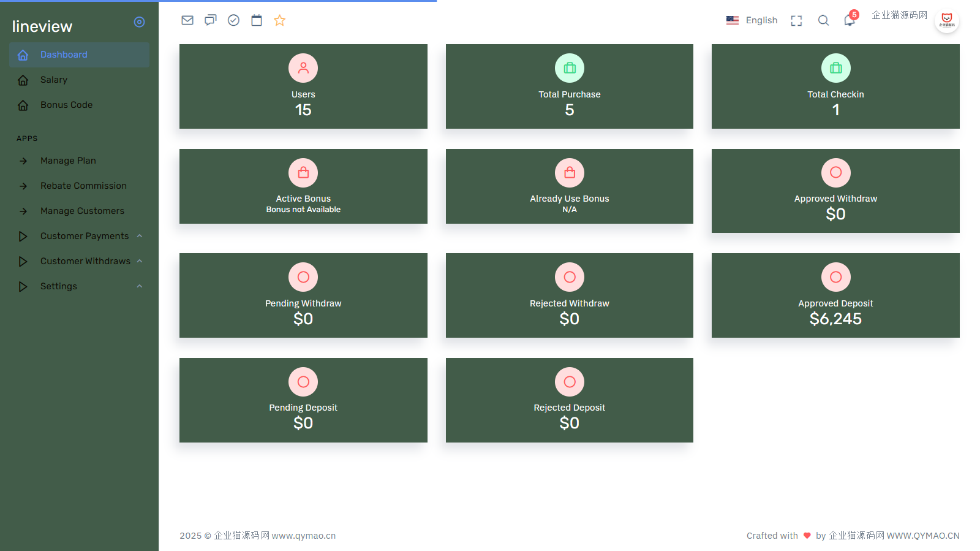
Task: Click the www.qymao.cn footer link
Action: coord(303,536)
